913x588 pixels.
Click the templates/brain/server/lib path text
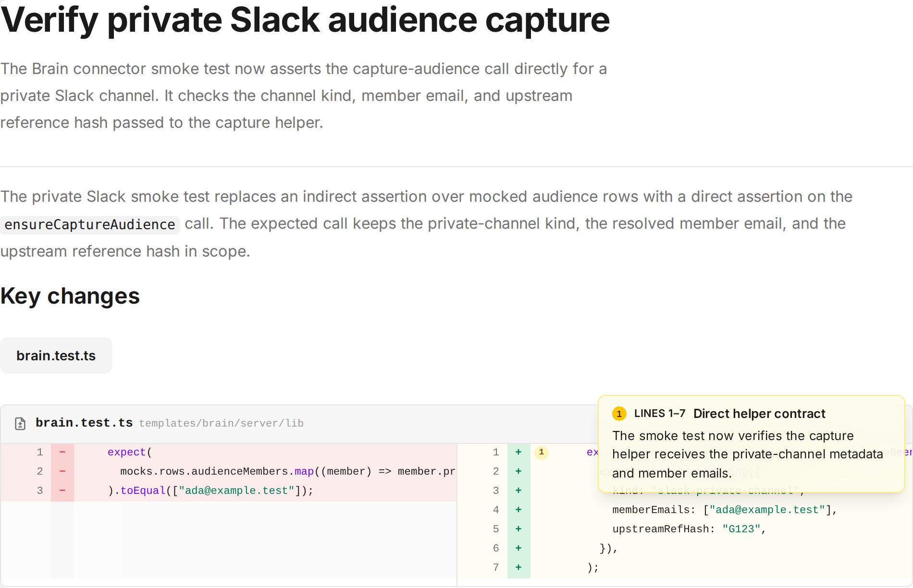point(222,423)
